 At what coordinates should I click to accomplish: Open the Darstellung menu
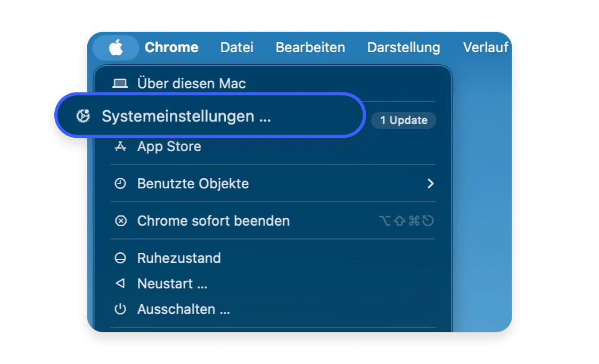[404, 47]
